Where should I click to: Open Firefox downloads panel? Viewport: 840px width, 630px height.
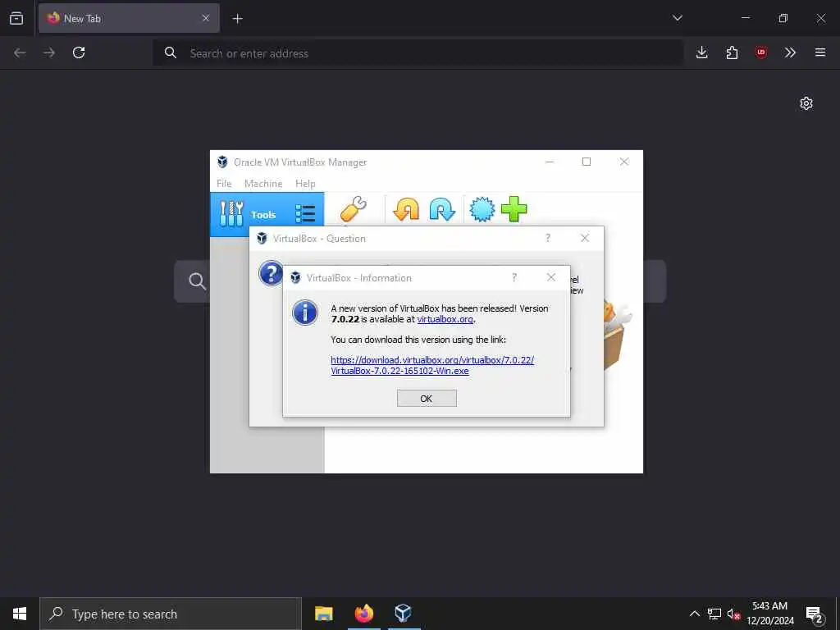point(702,52)
